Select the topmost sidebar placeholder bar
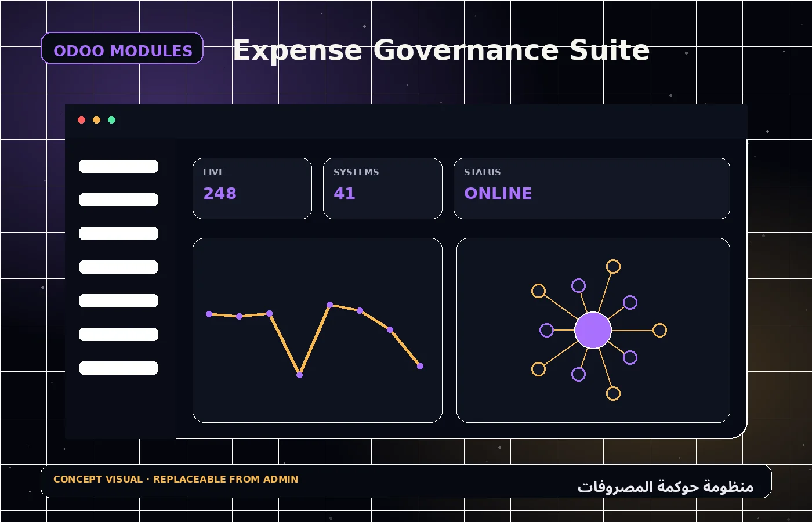Screen dimensions: 812x522 point(118,166)
